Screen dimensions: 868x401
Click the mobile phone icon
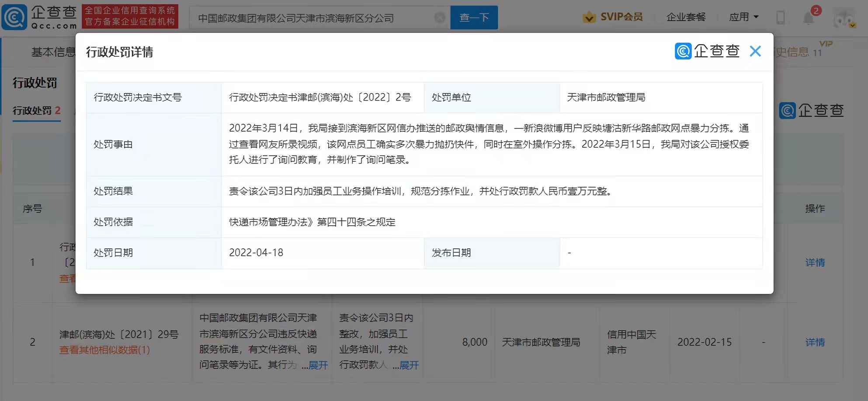[x=780, y=17]
